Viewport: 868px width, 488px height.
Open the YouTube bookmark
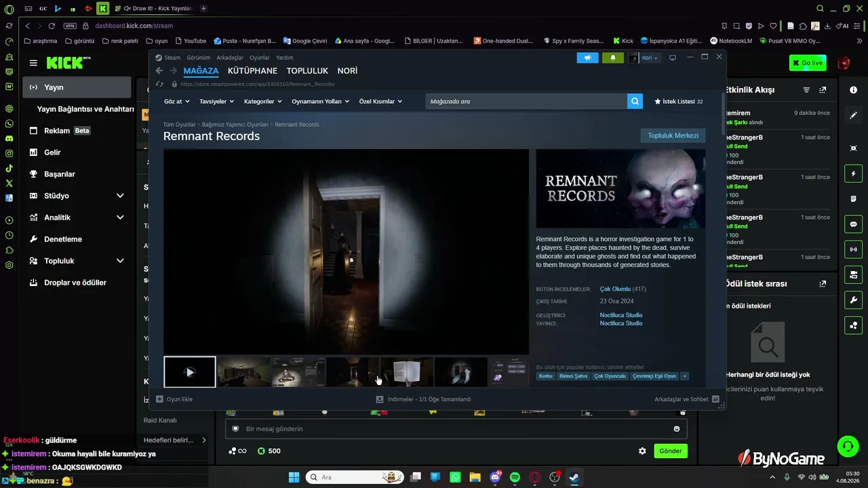pos(190,41)
